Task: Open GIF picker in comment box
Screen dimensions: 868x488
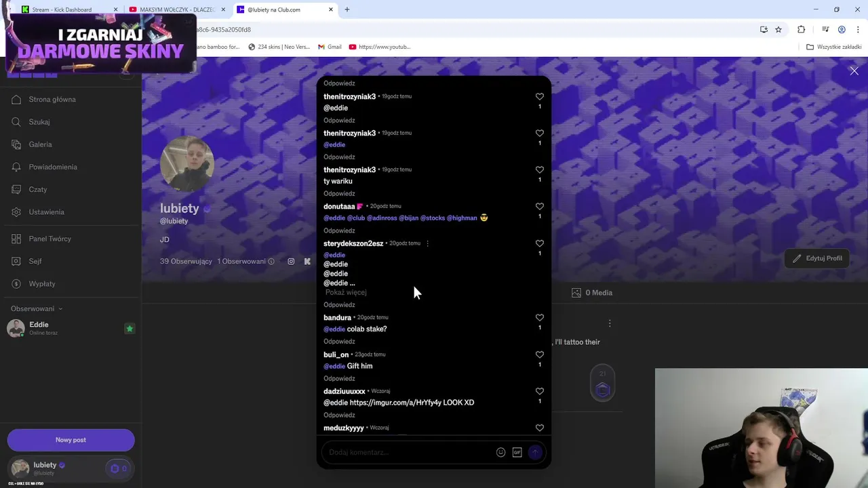Action: pyautogui.click(x=517, y=452)
